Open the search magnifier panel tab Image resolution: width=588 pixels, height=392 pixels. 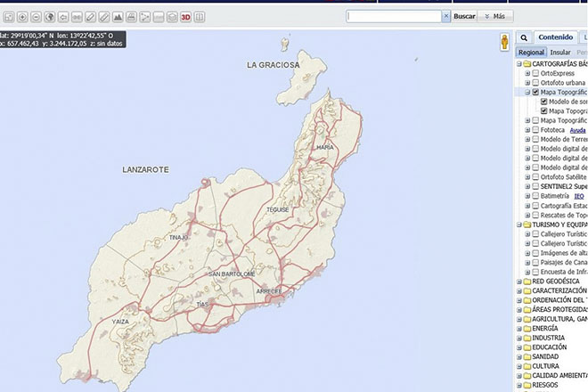[x=524, y=38]
